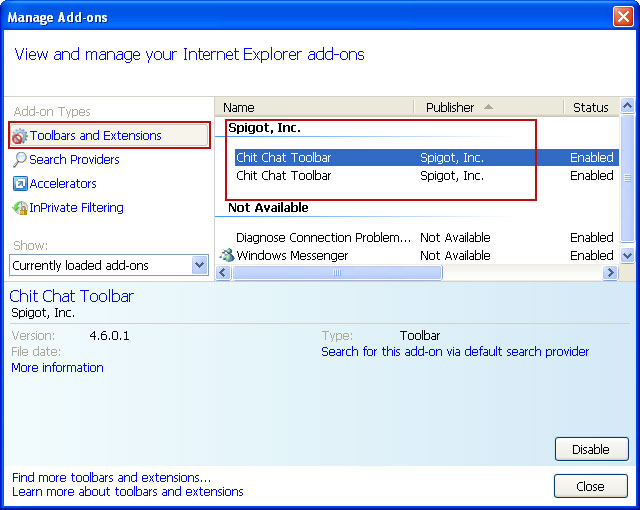The width and height of the screenshot is (640, 510).
Task: Click the version number 4.6.0.1
Action: click(x=109, y=336)
